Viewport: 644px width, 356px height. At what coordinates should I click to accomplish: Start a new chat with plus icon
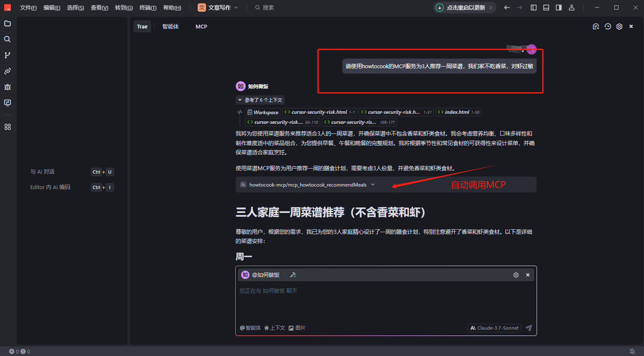(x=596, y=26)
